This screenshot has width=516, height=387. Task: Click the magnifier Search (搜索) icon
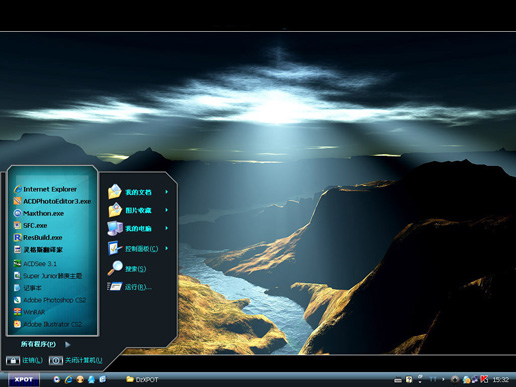(115, 268)
